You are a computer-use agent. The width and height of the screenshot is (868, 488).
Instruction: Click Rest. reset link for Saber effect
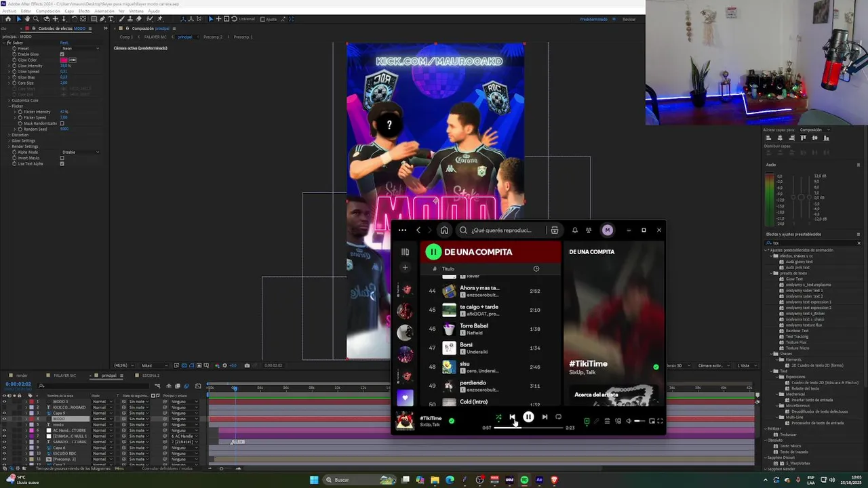coord(64,43)
